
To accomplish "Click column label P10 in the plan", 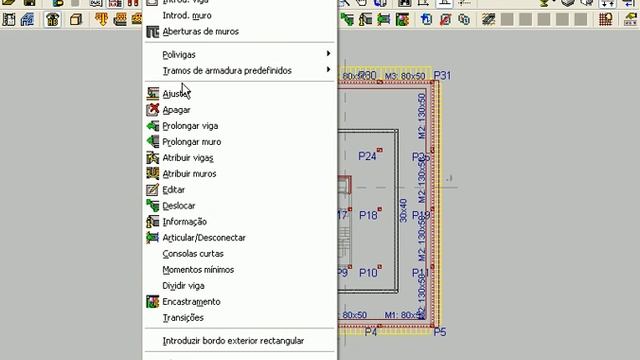I will pos(368,273).
